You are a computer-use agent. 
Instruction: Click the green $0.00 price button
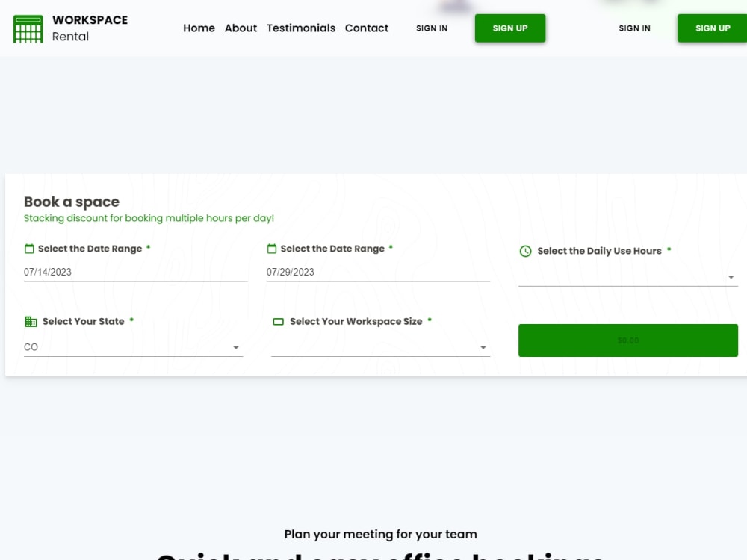(628, 340)
